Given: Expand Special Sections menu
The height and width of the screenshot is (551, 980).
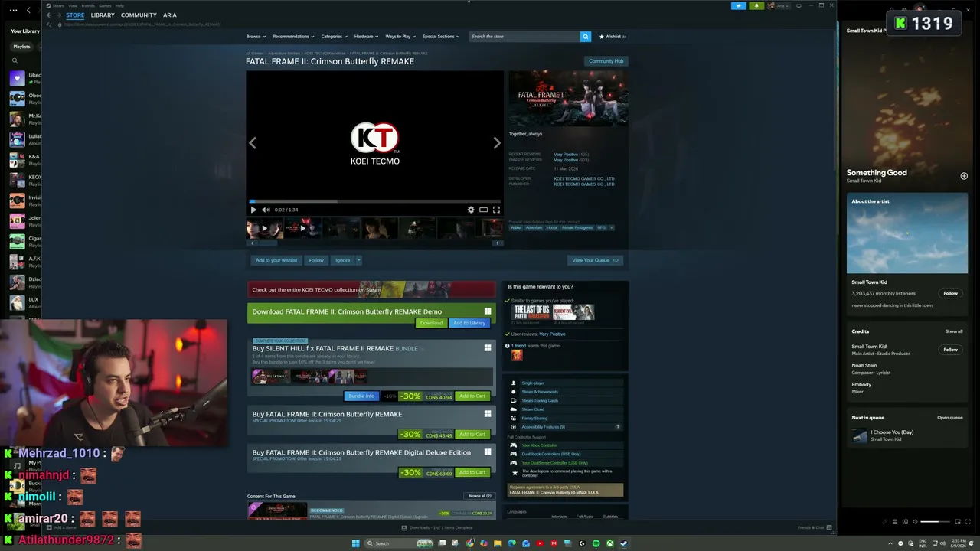Looking at the screenshot, I should (441, 37).
